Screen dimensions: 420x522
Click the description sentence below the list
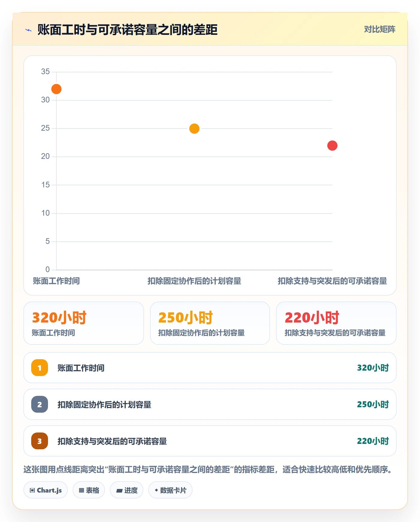coord(209,469)
